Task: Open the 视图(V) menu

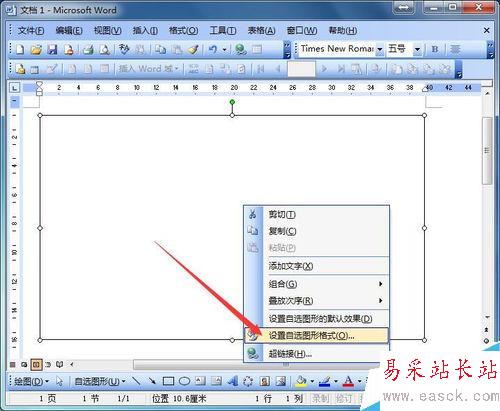Action: (107, 31)
